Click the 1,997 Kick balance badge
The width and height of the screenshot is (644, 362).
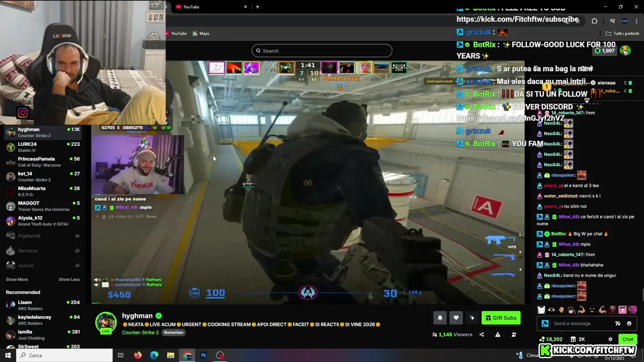[x=605, y=51]
